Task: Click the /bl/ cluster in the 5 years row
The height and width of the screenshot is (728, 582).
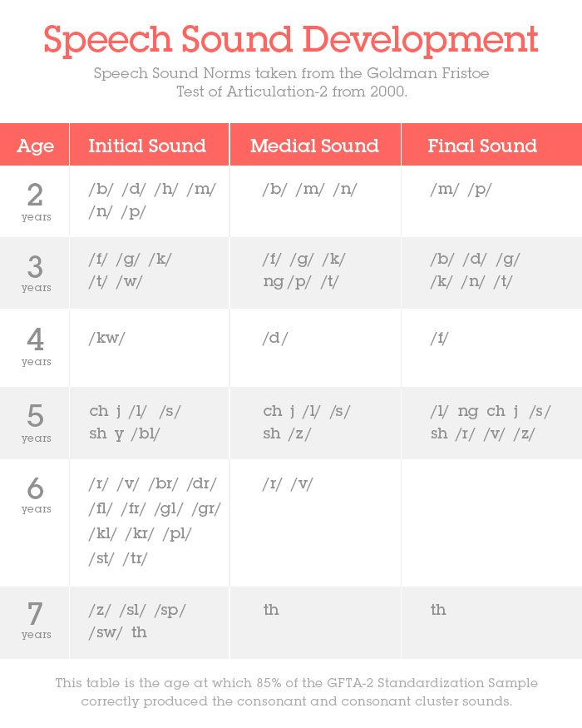Action: pyautogui.click(x=149, y=433)
